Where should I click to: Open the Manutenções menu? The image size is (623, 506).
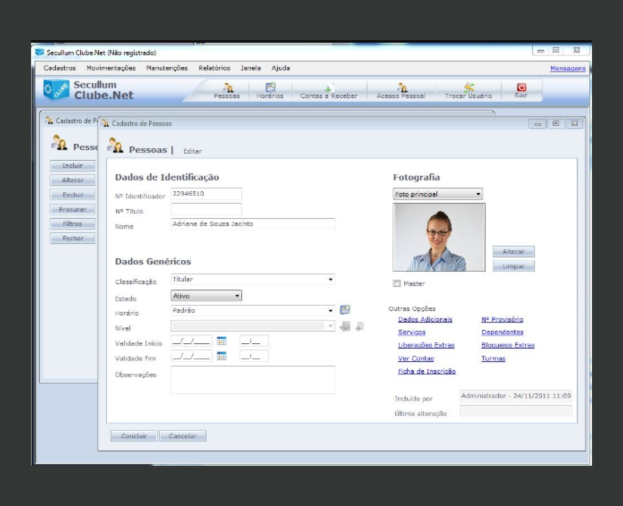tap(167, 68)
